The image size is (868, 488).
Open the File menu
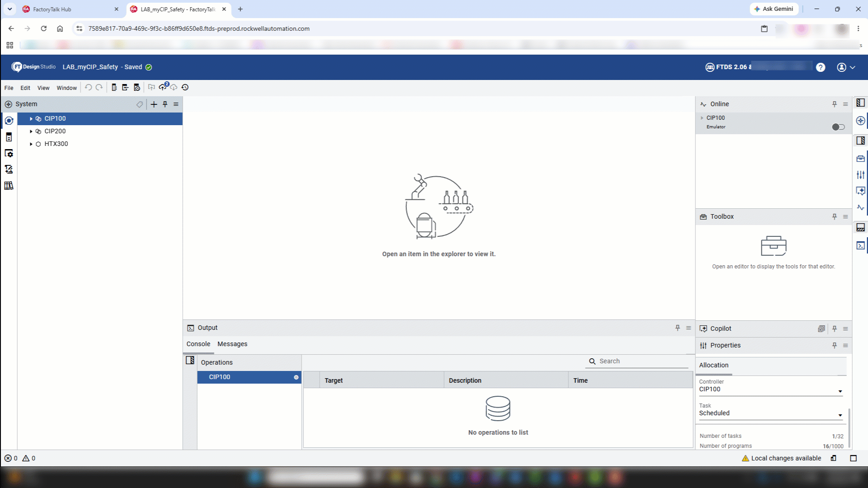[9, 88]
